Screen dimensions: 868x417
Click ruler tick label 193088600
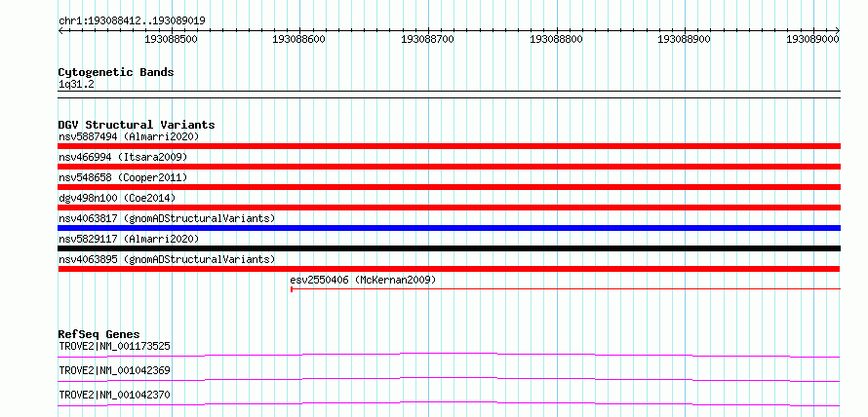299,39
